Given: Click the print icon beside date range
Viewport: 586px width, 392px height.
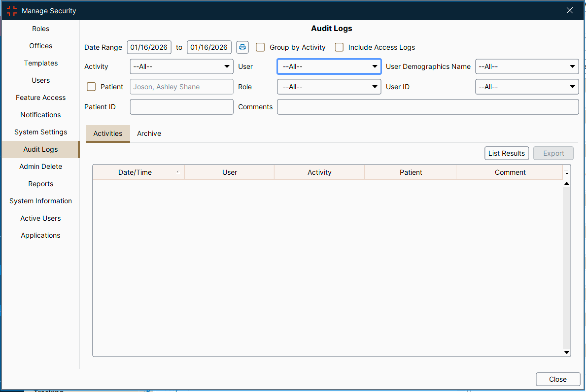Looking at the screenshot, I should (x=242, y=47).
